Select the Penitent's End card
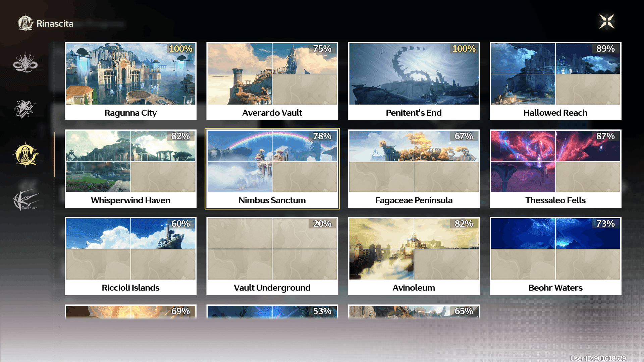 [x=414, y=81]
